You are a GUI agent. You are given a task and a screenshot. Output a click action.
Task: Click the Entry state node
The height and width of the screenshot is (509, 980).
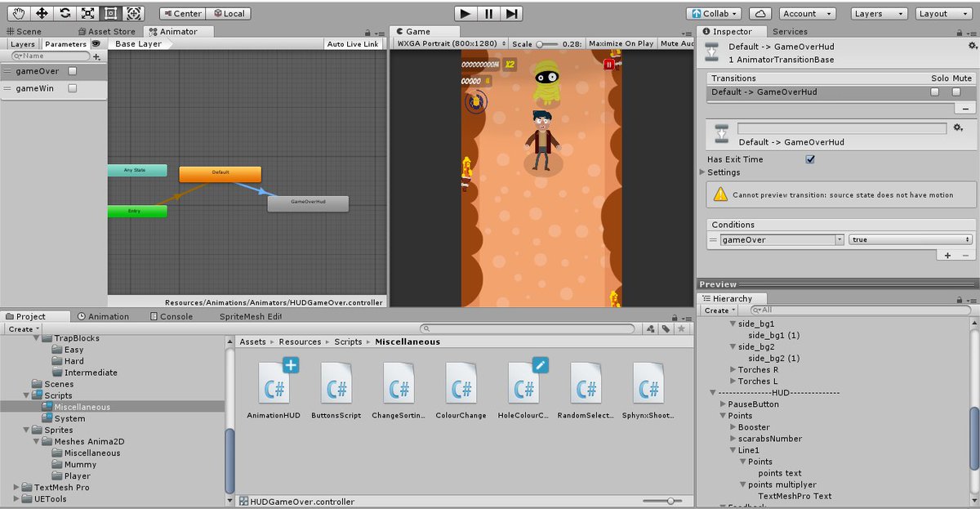[136, 212]
